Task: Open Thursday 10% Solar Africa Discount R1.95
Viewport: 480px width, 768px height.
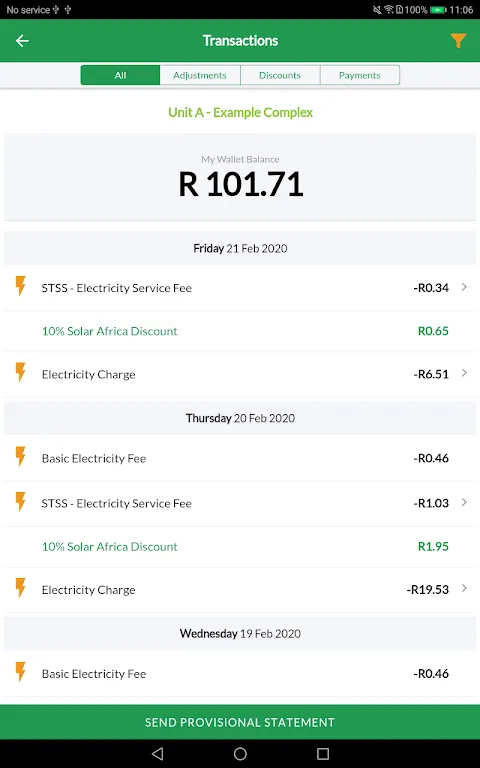Action: click(x=240, y=547)
